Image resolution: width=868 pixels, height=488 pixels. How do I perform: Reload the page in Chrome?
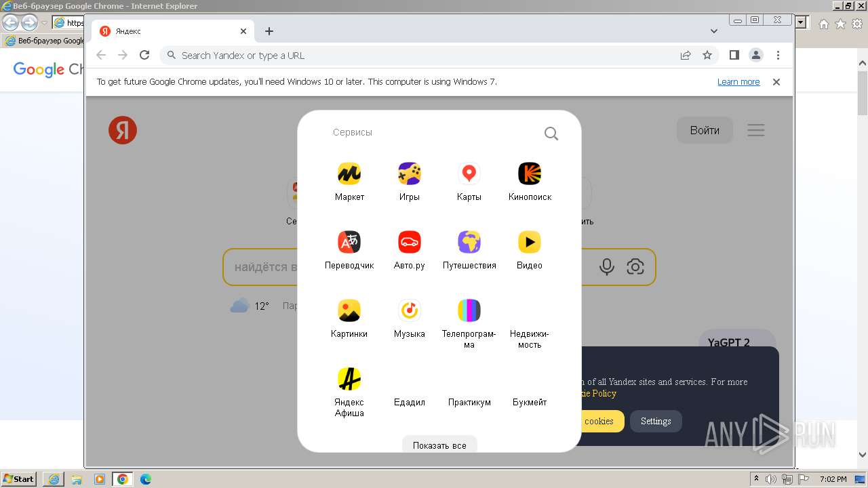pos(144,55)
